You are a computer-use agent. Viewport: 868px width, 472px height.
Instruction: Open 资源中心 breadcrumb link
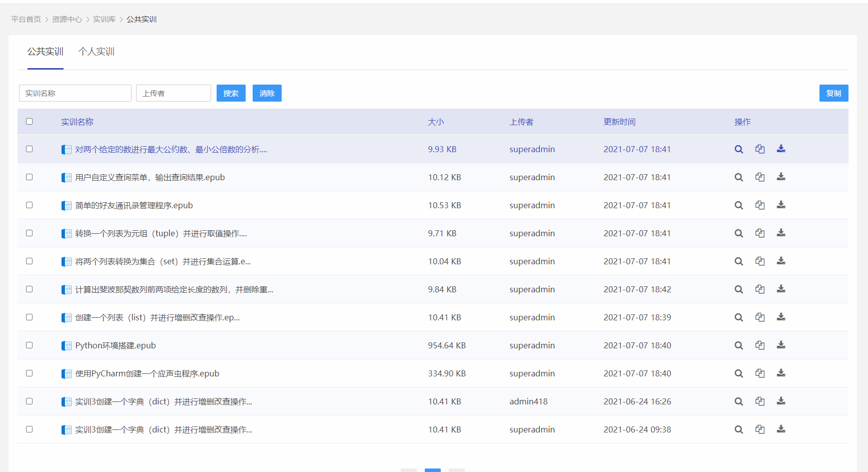coord(67,19)
